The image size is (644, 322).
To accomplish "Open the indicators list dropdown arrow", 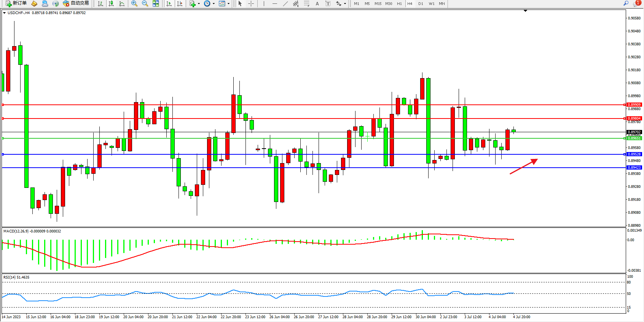I will (x=199, y=4).
